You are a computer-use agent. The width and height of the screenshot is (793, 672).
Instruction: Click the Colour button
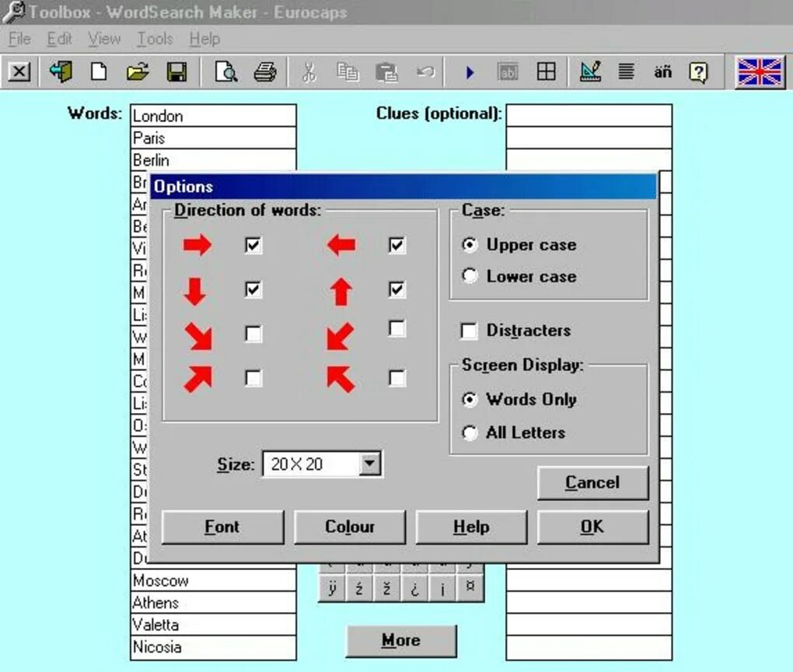tap(350, 527)
